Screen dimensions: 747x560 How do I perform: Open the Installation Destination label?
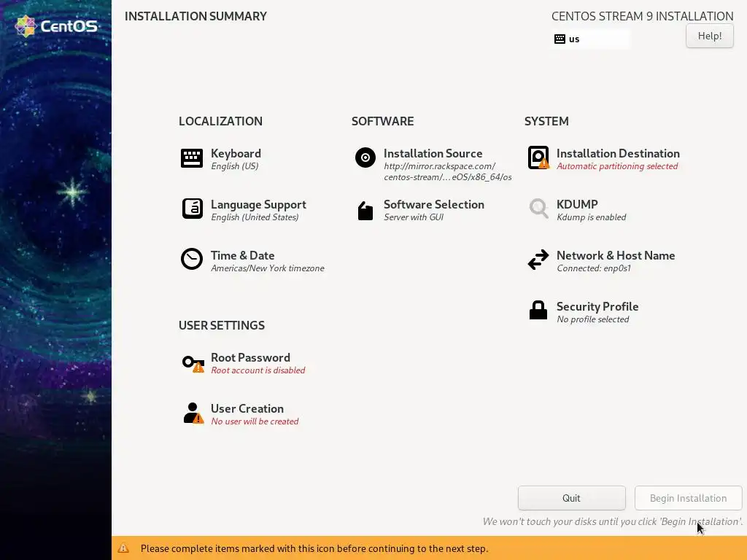tap(618, 153)
